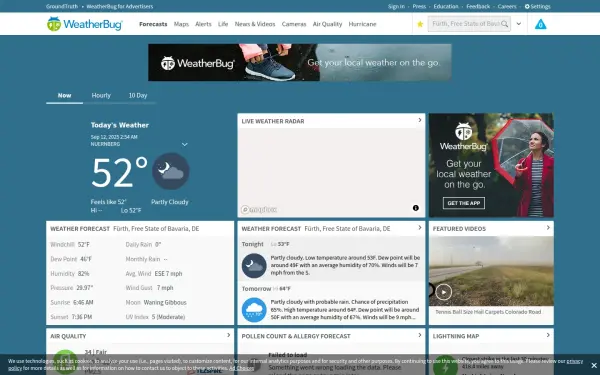The width and height of the screenshot is (600, 375).
Task: Open Lightning Map card arrow
Action: click(548, 335)
